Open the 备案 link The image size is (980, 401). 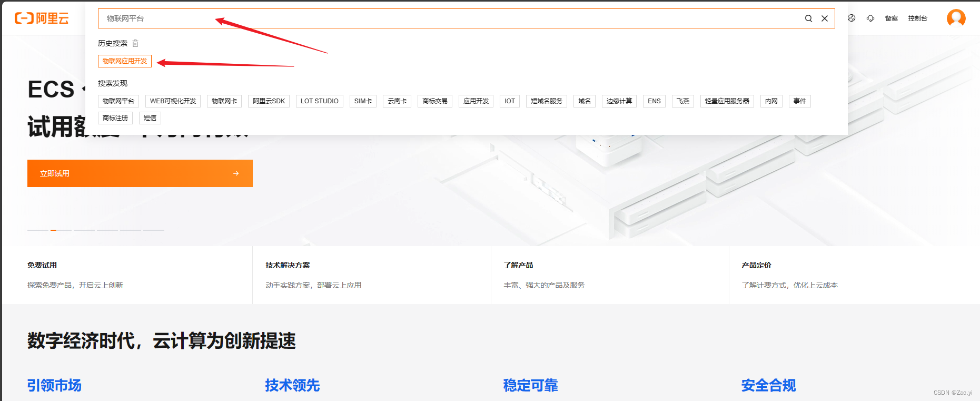click(x=892, y=18)
